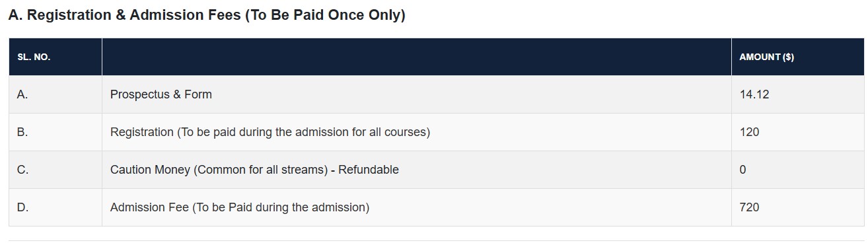The image size is (868, 245).
Task: Select the Caution Money refundable row text
Action: coord(254,170)
